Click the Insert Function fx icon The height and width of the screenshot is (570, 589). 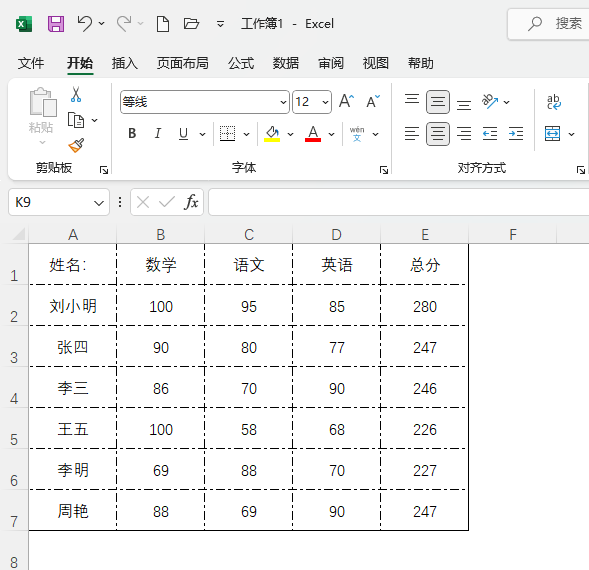(191, 203)
